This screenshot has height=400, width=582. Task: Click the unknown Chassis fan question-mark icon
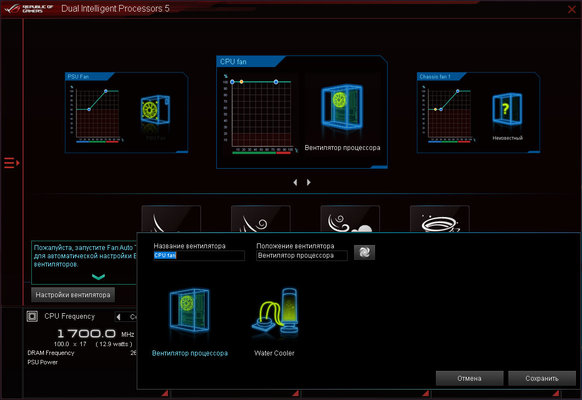click(507, 109)
